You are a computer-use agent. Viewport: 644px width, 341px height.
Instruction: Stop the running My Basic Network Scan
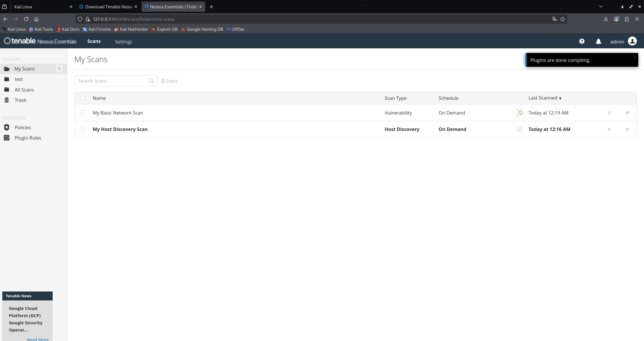pos(627,113)
